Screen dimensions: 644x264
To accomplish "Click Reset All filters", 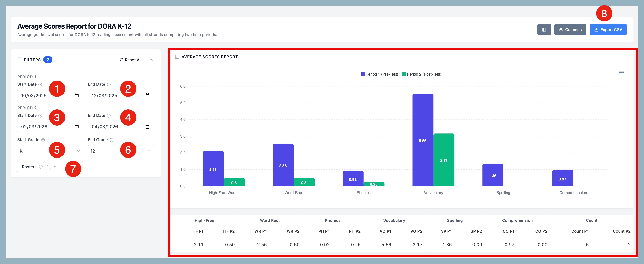I will point(130,60).
